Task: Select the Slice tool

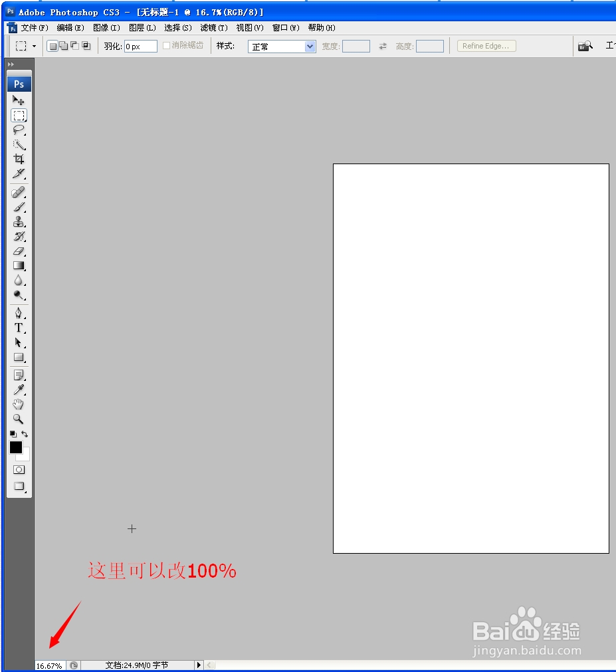Action: [x=19, y=173]
